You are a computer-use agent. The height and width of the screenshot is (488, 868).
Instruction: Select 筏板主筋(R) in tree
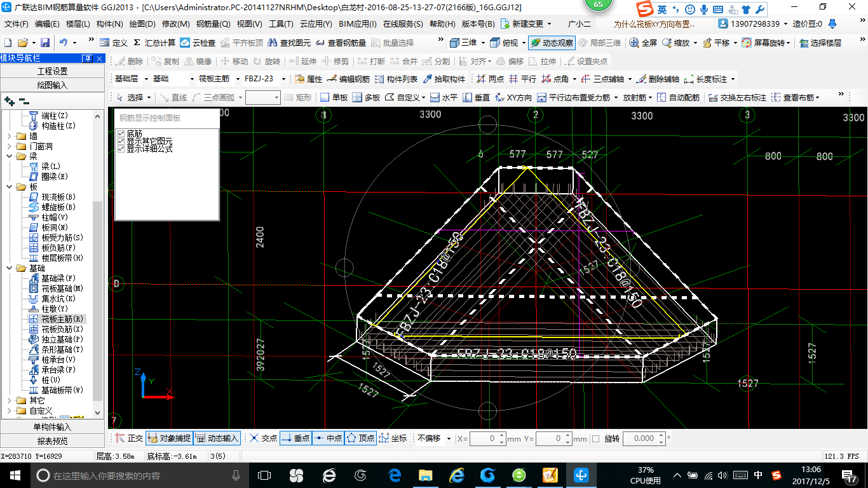click(56, 319)
